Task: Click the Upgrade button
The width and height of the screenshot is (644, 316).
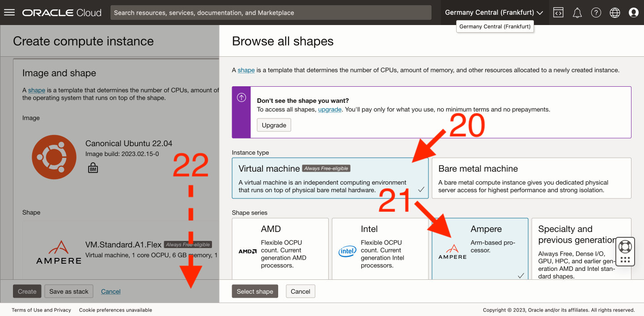Action: (274, 125)
